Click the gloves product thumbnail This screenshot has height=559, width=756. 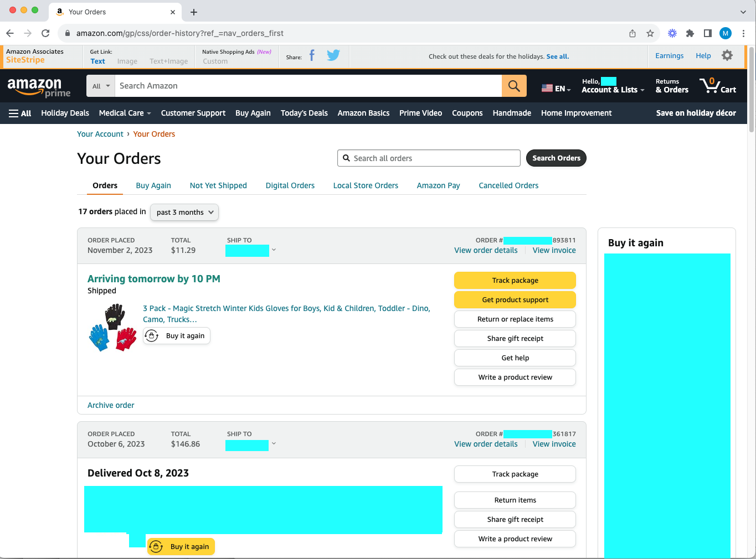[x=113, y=328]
